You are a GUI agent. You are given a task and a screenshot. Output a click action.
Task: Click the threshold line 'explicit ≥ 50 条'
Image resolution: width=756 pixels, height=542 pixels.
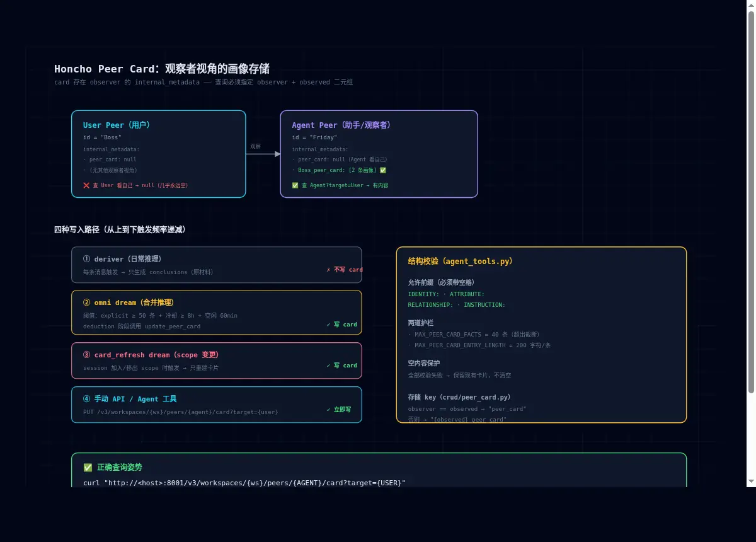coord(160,315)
